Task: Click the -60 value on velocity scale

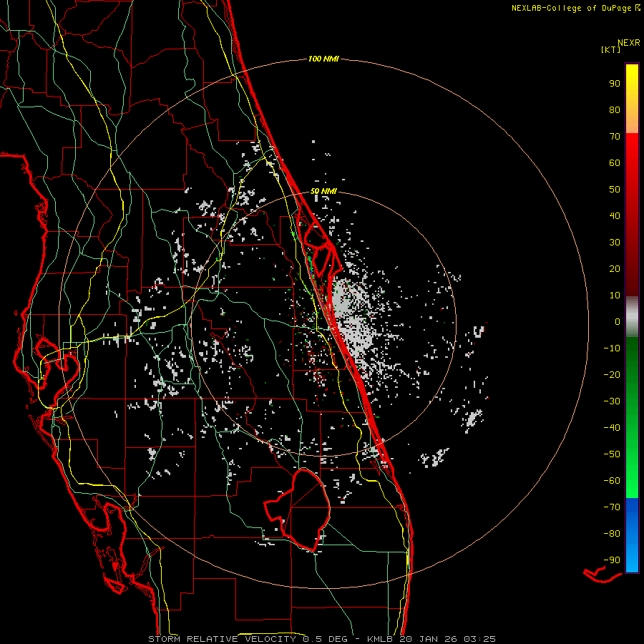Action: coord(612,481)
